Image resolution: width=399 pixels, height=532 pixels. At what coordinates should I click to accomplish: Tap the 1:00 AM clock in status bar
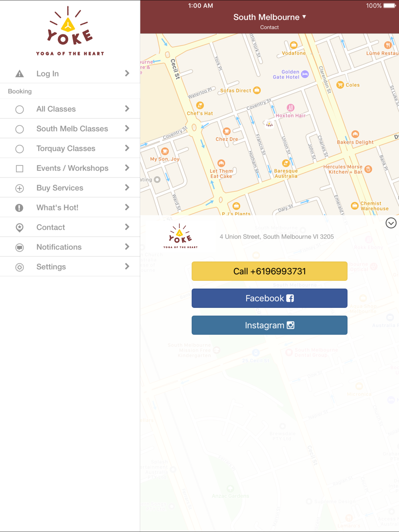click(x=200, y=6)
